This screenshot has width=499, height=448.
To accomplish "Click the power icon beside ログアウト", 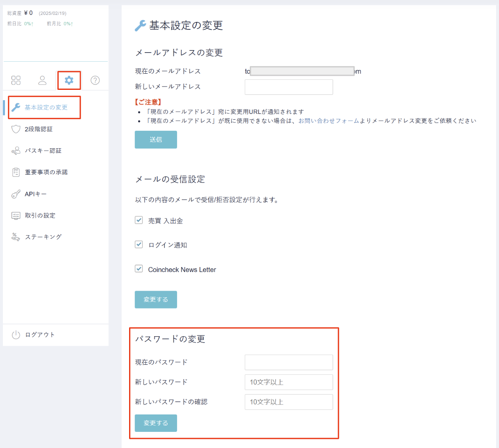I will pos(16,335).
